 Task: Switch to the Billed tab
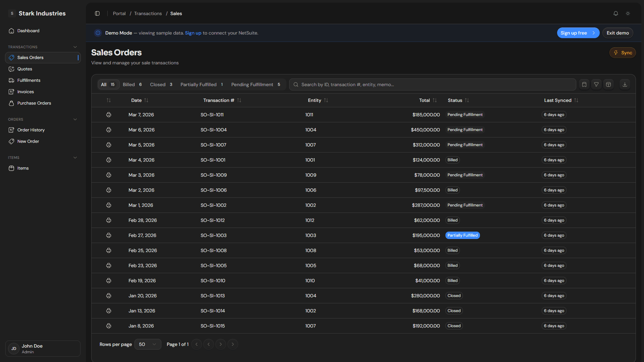pyautogui.click(x=132, y=84)
